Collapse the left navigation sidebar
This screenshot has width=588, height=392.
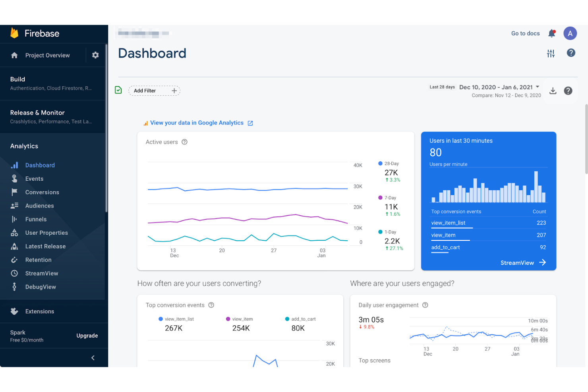(93, 357)
